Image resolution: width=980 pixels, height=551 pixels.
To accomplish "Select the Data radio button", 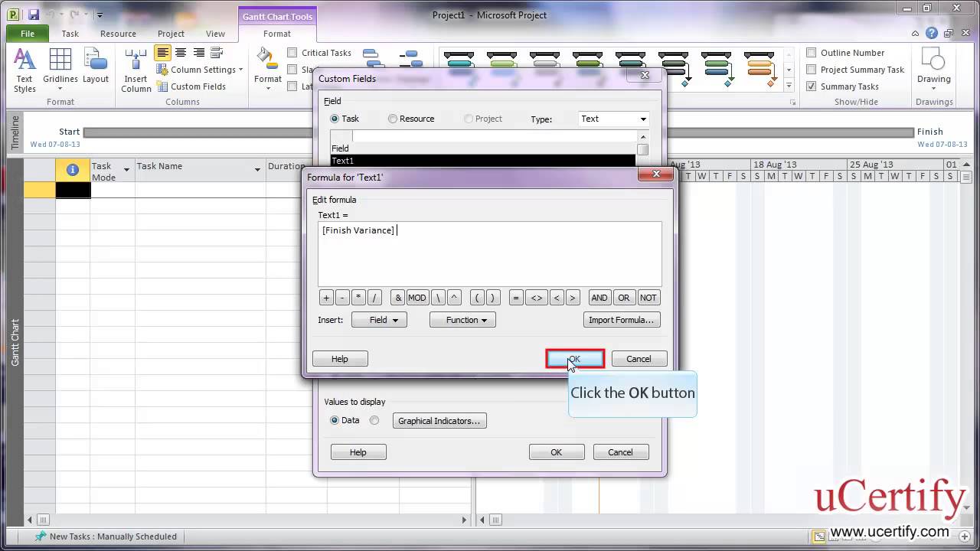I will tap(335, 420).
